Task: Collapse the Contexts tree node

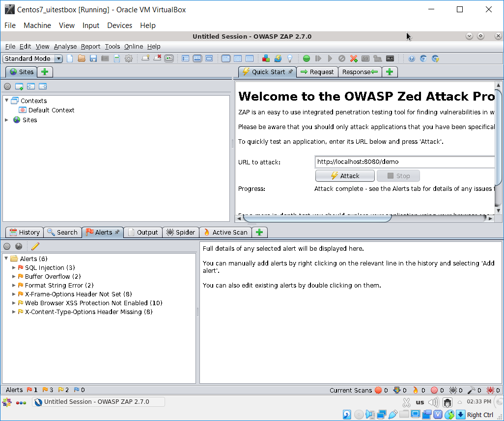Action: pos(6,101)
